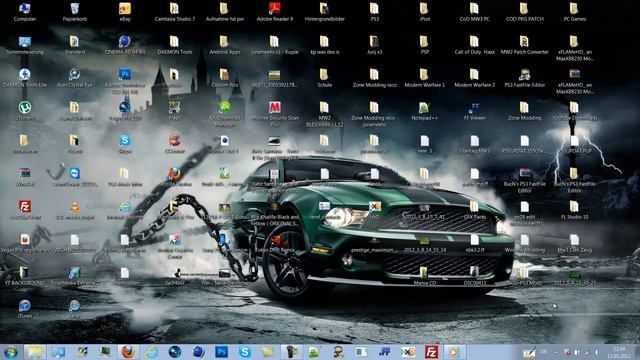Open the iPod folder
This screenshot has width=640, height=360.
(x=424, y=12)
